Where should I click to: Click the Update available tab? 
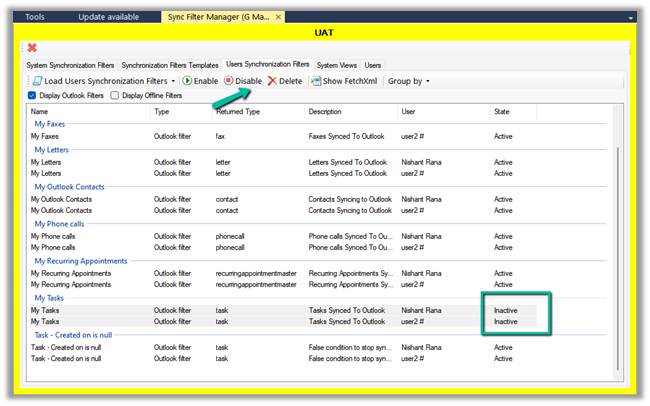coord(110,17)
